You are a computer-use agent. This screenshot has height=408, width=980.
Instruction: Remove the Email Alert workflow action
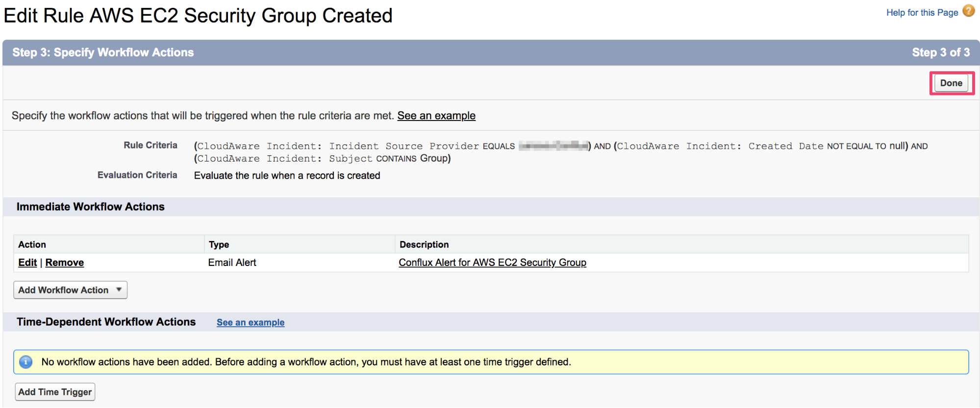64,263
